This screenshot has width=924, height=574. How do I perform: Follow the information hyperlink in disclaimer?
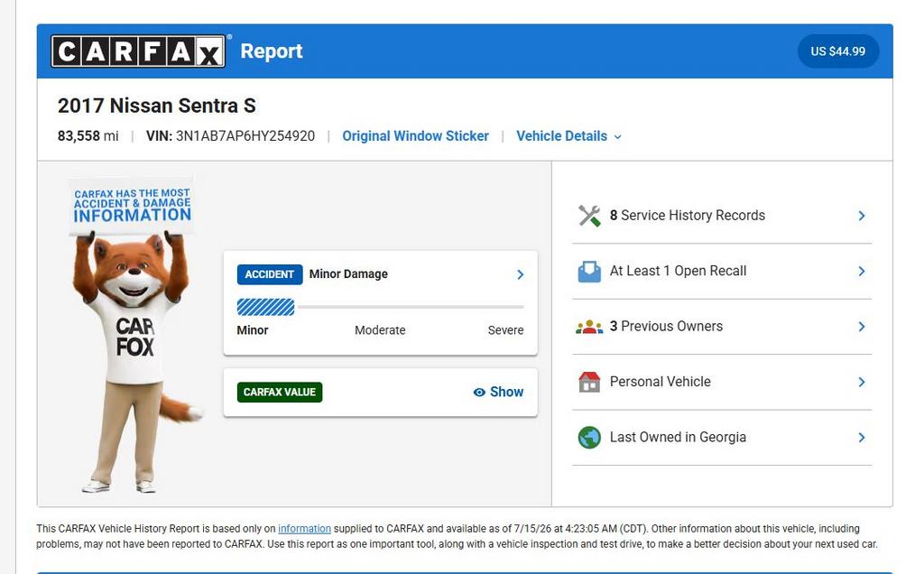pyautogui.click(x=304, y=529)
